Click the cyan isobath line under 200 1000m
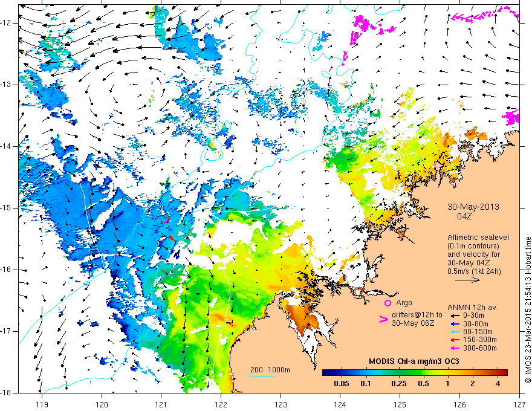This screenshot has width=532, height=411. click(262, 376)
